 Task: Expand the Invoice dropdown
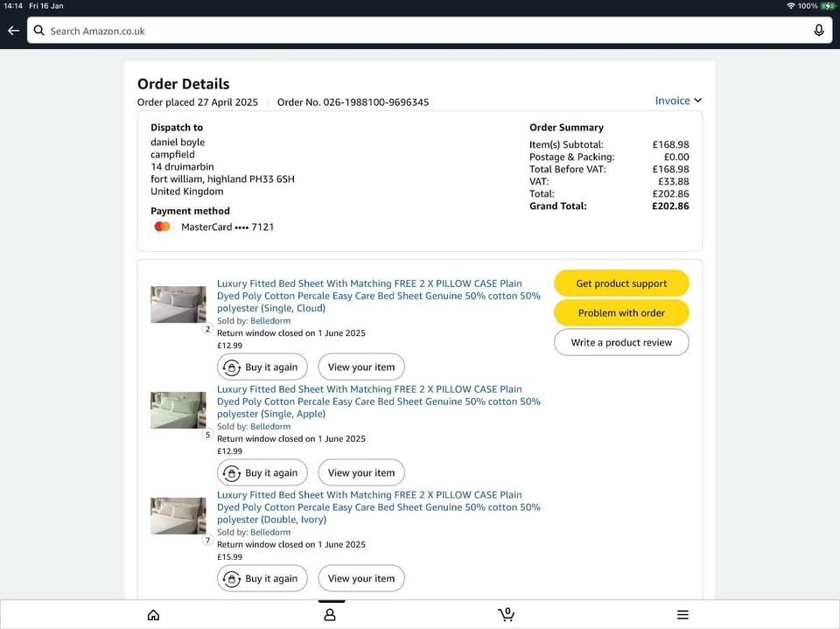click(678, 101)
